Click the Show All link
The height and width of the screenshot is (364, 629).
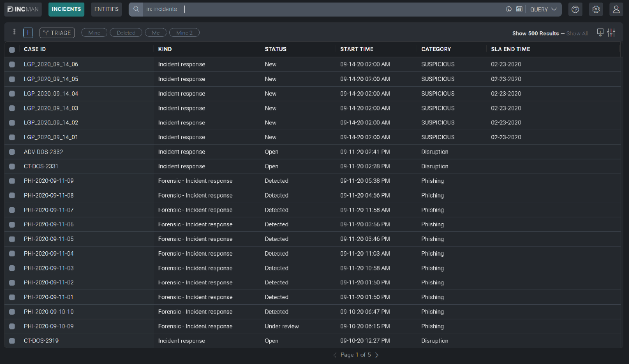[577, 33]
